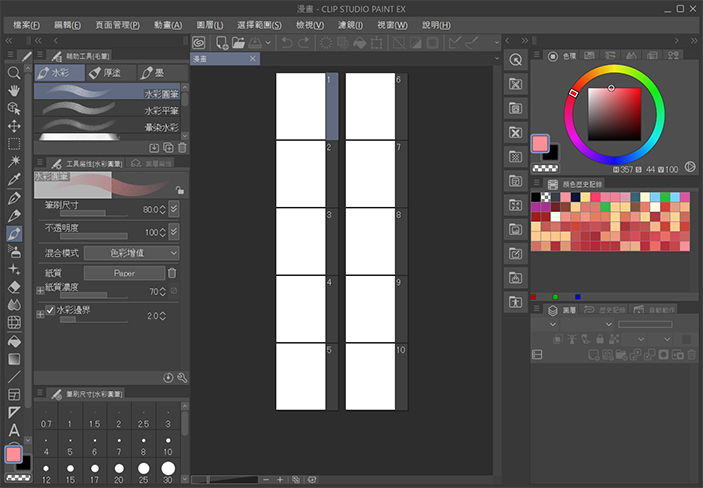This screenshot has width=703, height=488.
Task: Open the 不透明度 options dropdown arrow
Action: pos(173,232)
